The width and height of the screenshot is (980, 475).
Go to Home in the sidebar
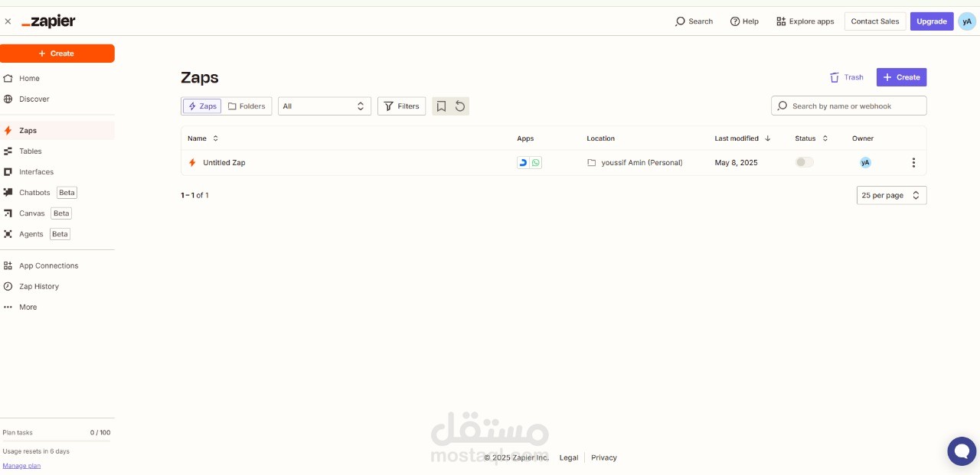57,78
